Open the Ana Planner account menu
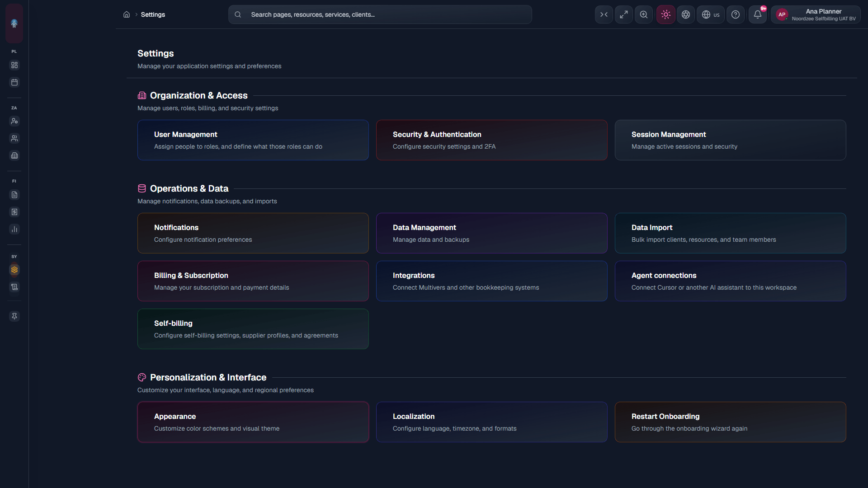 816,14
